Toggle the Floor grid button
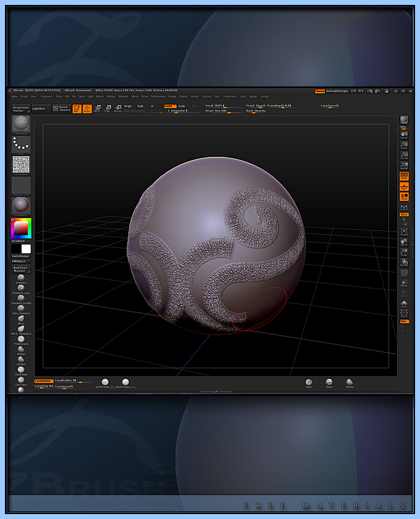This screenshot has width=420, height=519. pos(404,187)
